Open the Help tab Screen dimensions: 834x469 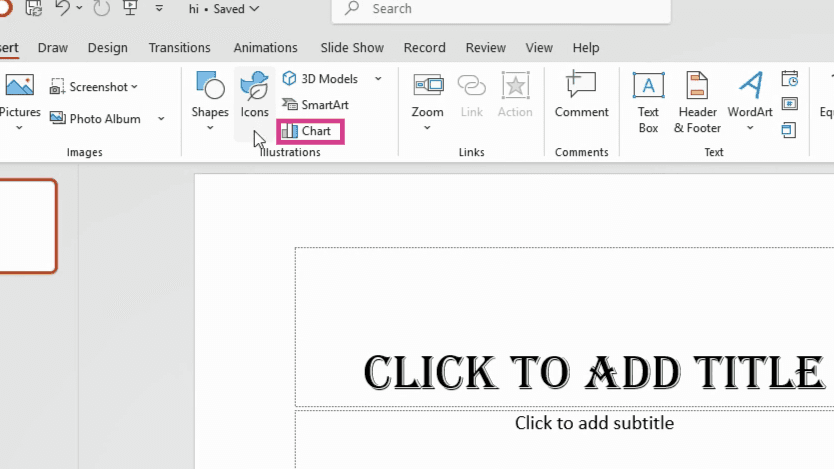pyautogui.click(x=586, y=48)
